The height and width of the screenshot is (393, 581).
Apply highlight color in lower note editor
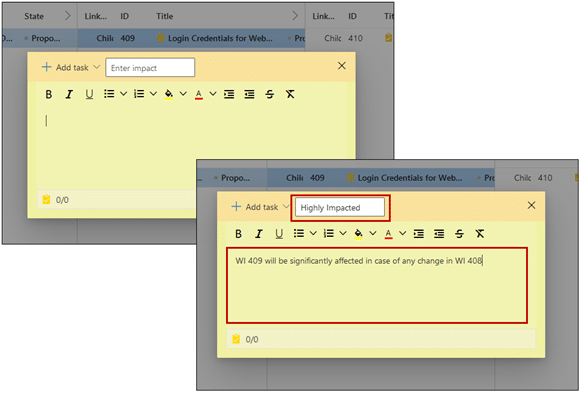pos(358,234)
